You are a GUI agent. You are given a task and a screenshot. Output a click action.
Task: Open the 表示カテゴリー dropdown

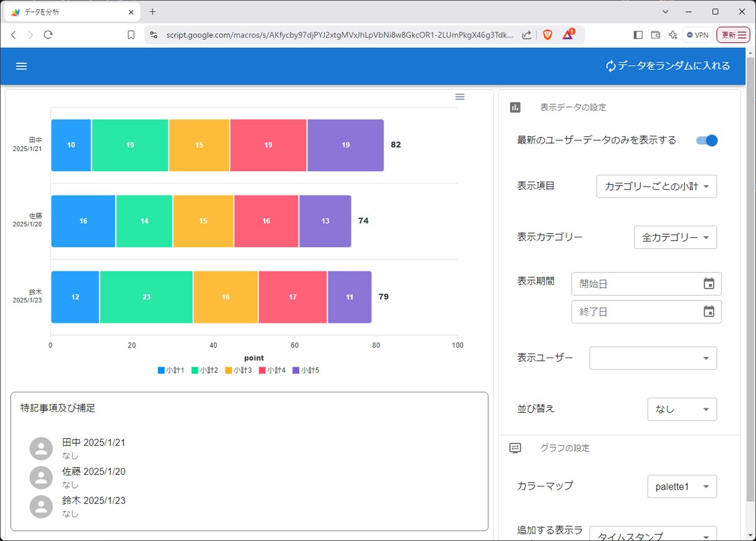pos(675,237)
